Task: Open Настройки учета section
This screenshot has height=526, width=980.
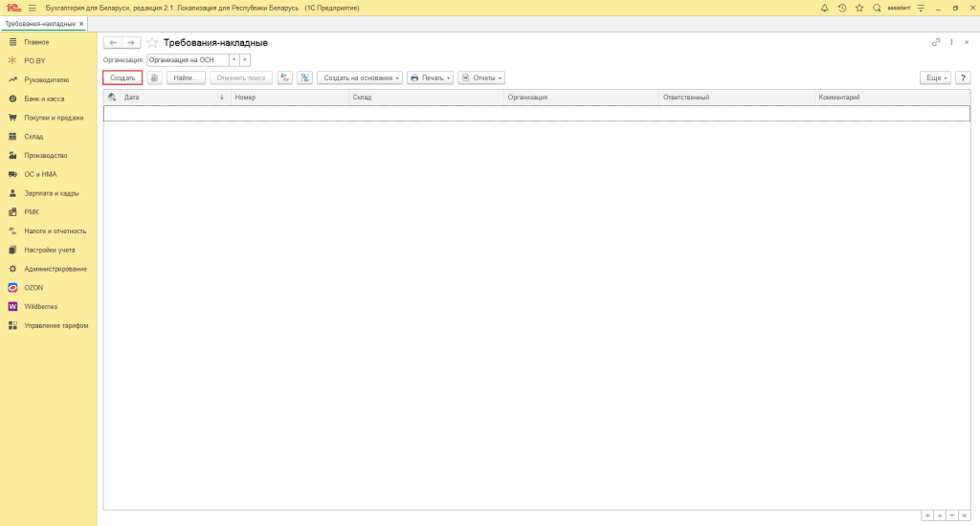Action: pyautogui.click(x=49, y=250)
